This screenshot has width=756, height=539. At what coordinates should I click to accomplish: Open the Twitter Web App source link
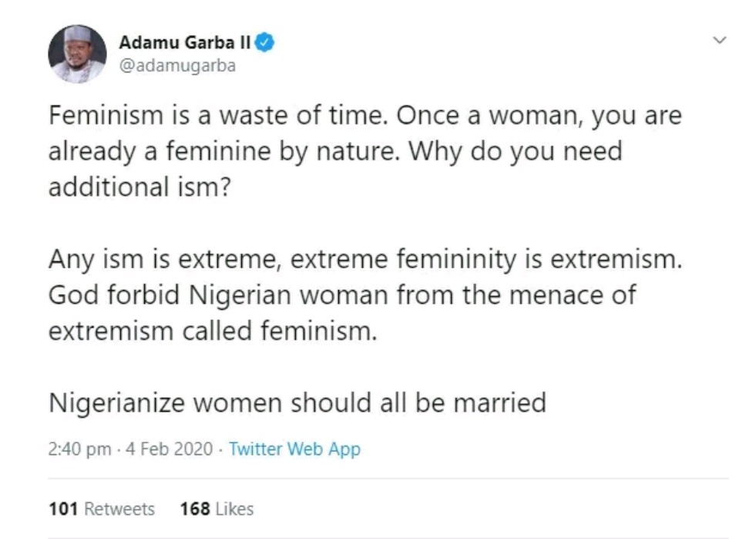[x=294, y=449]
